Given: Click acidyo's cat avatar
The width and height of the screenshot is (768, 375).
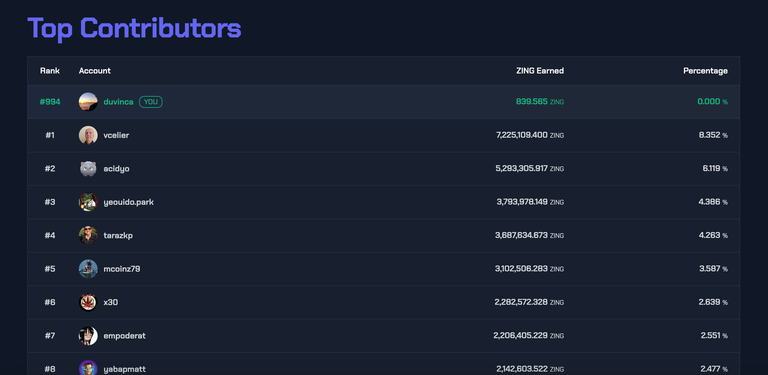Looking at the screenshot, I should pyautogui.click(x=88, y=168).
